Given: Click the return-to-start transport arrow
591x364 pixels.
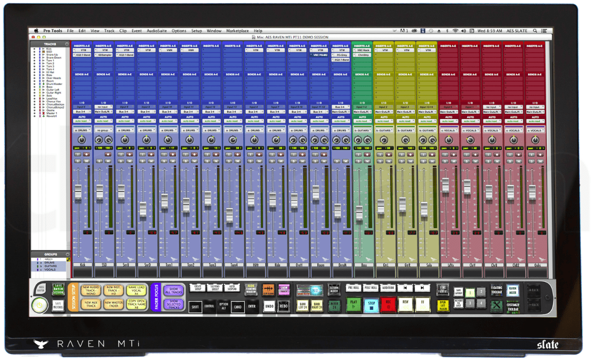Looking at the screenshot, I should 404,288.
